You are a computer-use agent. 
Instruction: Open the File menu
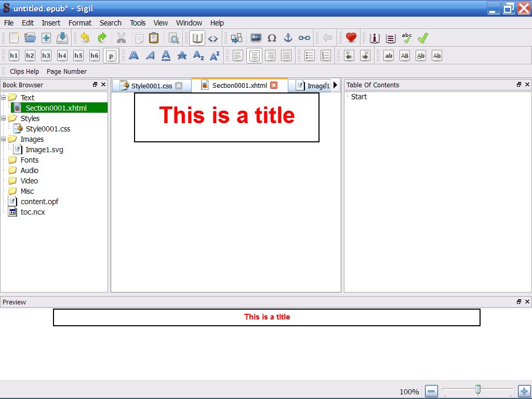click(x=9, y=23)
